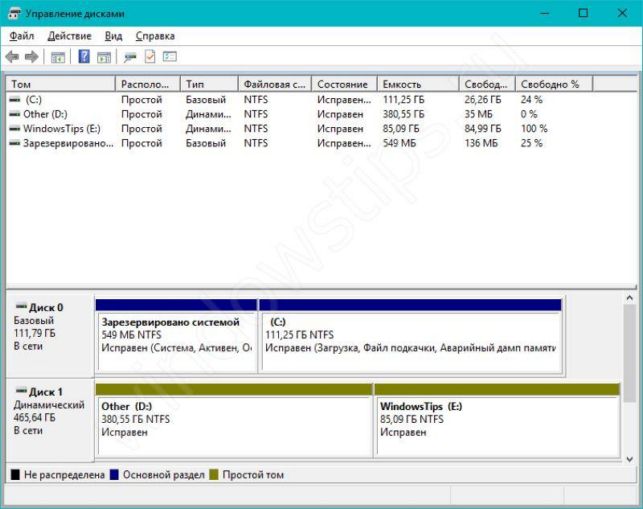Viewport: 643px width, 509px height.
Task: Open the Вид menu
Action: click(x=114, y=36)
